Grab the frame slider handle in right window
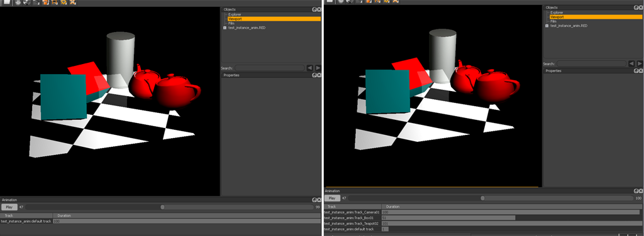Image resolution: width=644 pixels, height=236 pixels. point(482,198)
